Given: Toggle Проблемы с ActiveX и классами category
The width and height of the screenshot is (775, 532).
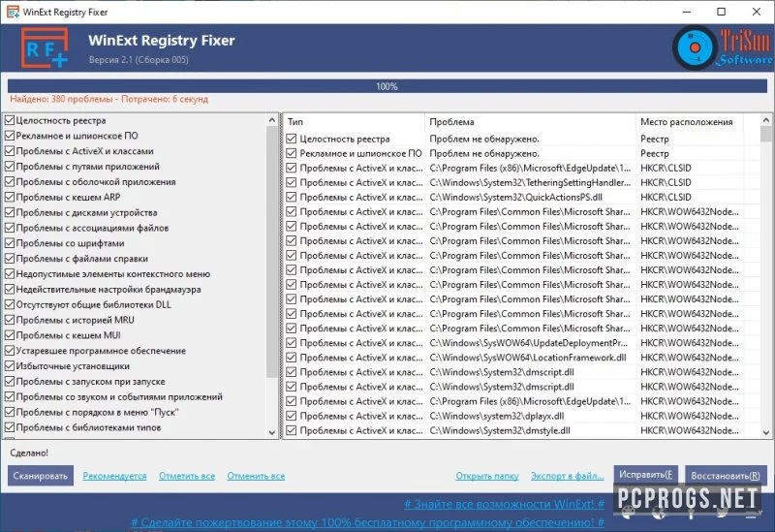Looking at the screenshot, I should (x=10, y=151).
